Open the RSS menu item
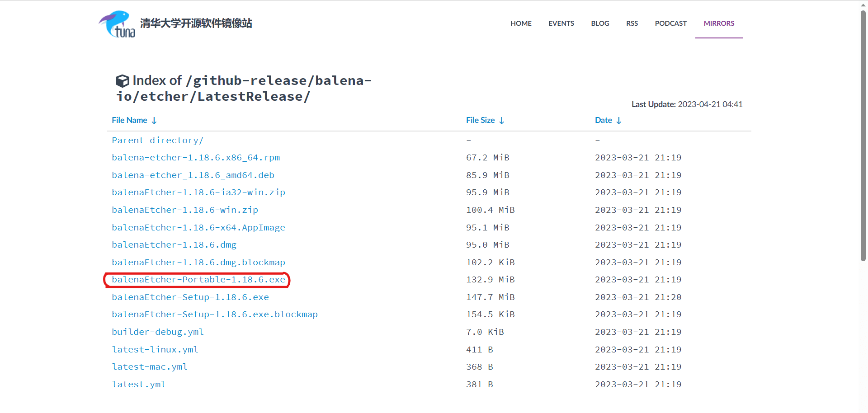 [632, 23]
